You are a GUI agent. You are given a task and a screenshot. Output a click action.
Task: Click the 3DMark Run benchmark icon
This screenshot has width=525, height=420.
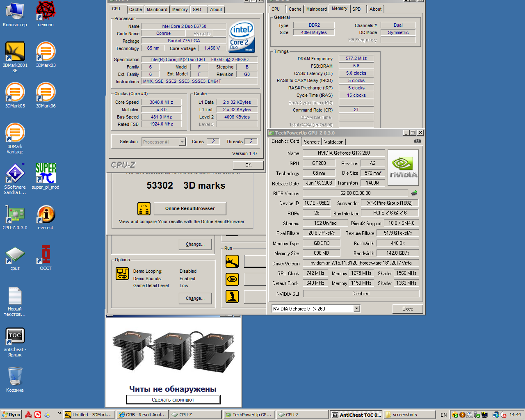coord(232,261)
